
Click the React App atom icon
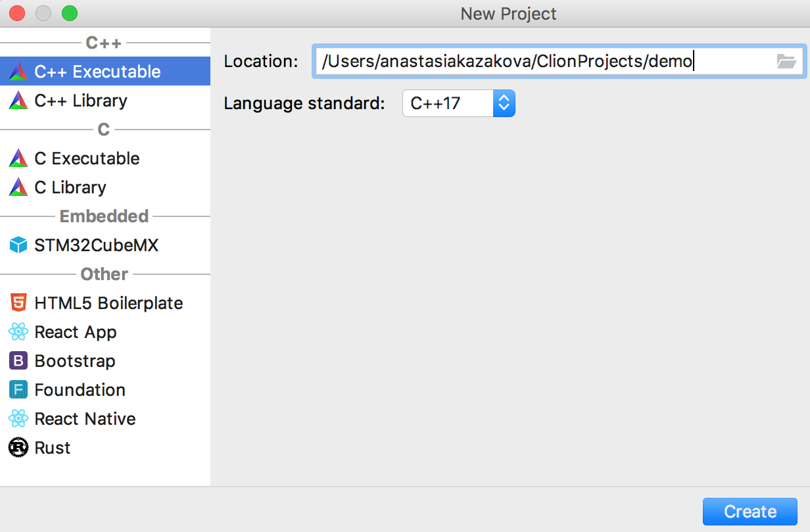click(18, 332)
